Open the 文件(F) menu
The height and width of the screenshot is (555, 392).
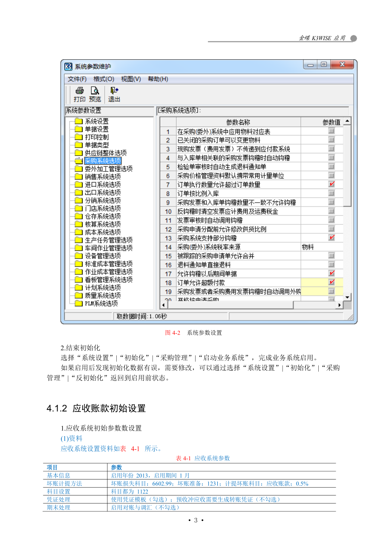[77, 79]
